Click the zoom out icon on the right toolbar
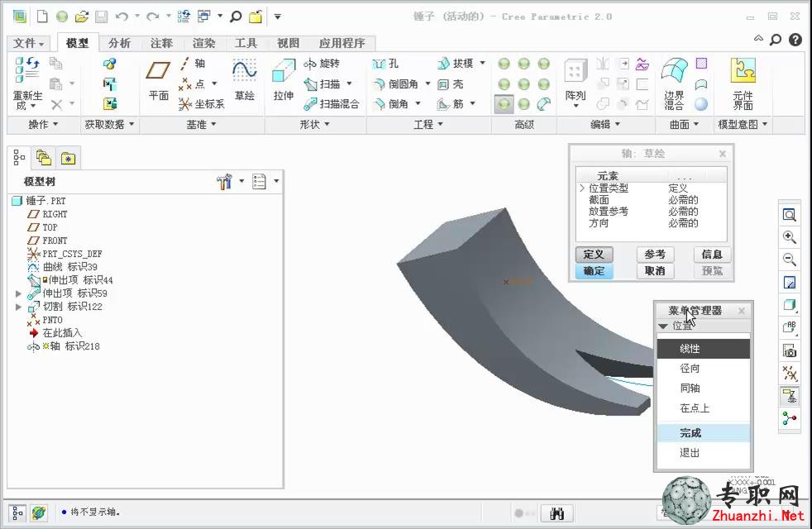 coord(789,260)
